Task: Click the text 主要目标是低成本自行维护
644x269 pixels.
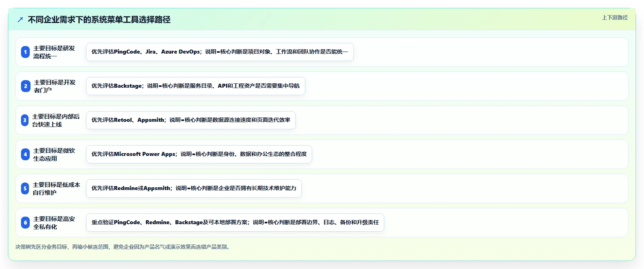Action: pos(56,188)
